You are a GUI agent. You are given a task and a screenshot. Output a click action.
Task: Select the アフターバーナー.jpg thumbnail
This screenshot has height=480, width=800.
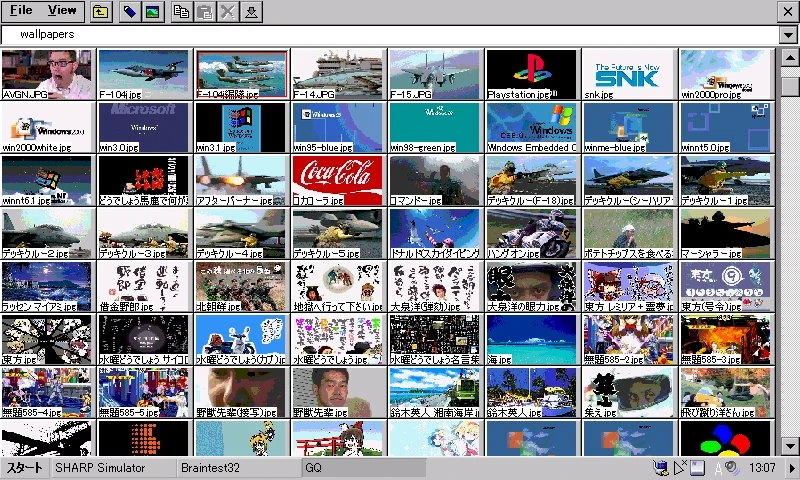pyautogui.click(x=242, y=181)
